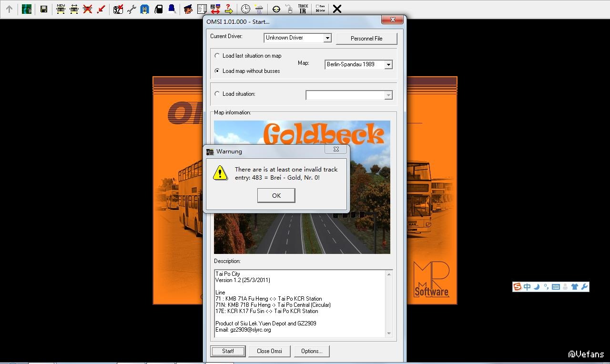Open the Options... button
610x364 pixels.
(312, 351)
